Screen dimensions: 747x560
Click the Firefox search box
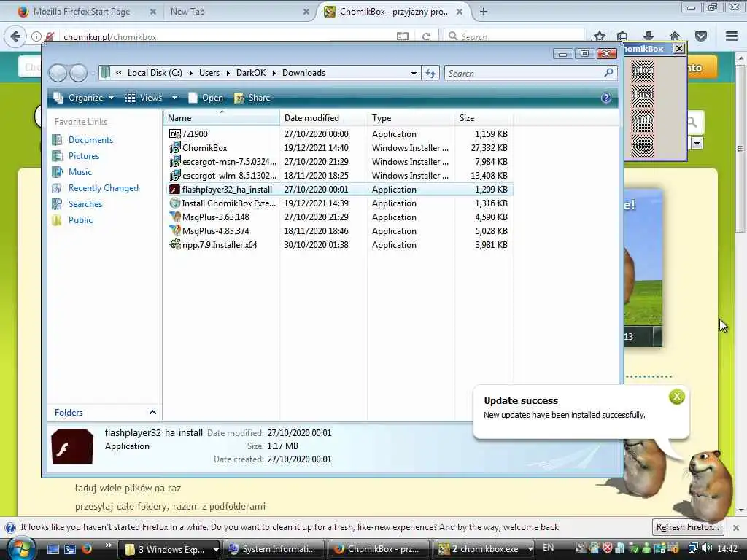[x=514, y=36]
